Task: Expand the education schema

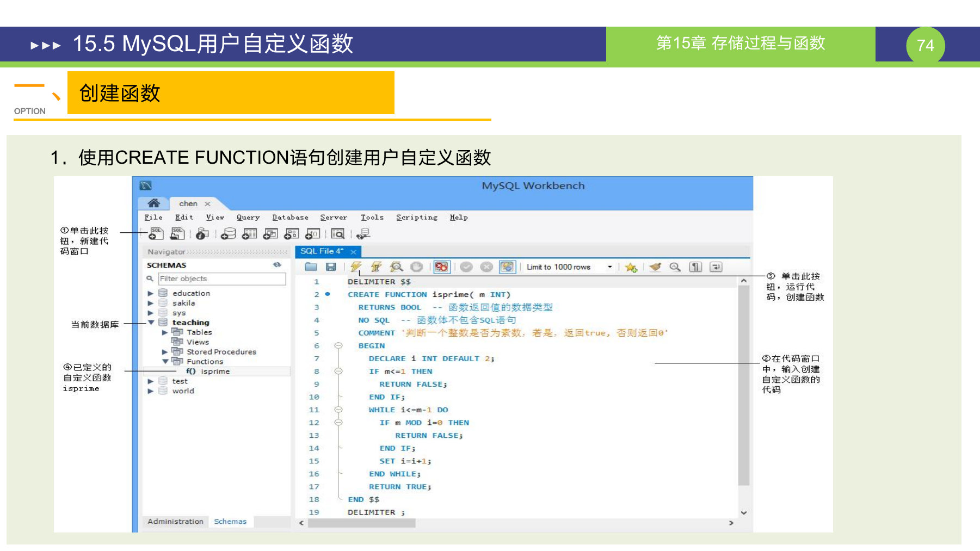Action: (x=151, y=293)
